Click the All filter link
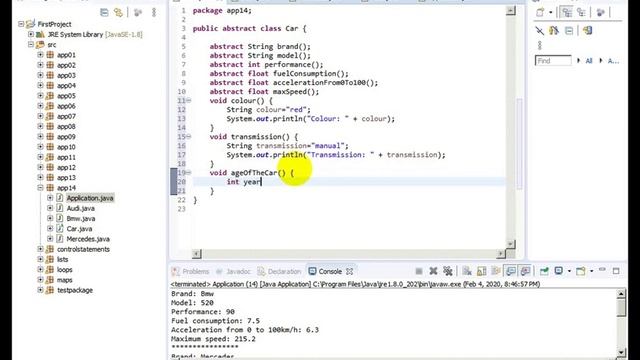640x360 pixels. click(x=589, y=61)
